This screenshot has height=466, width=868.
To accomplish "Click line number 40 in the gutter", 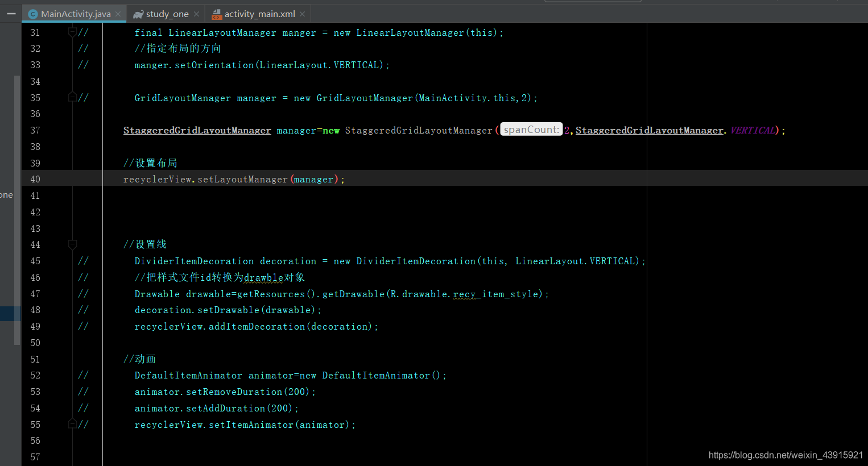I will point(35,179).
